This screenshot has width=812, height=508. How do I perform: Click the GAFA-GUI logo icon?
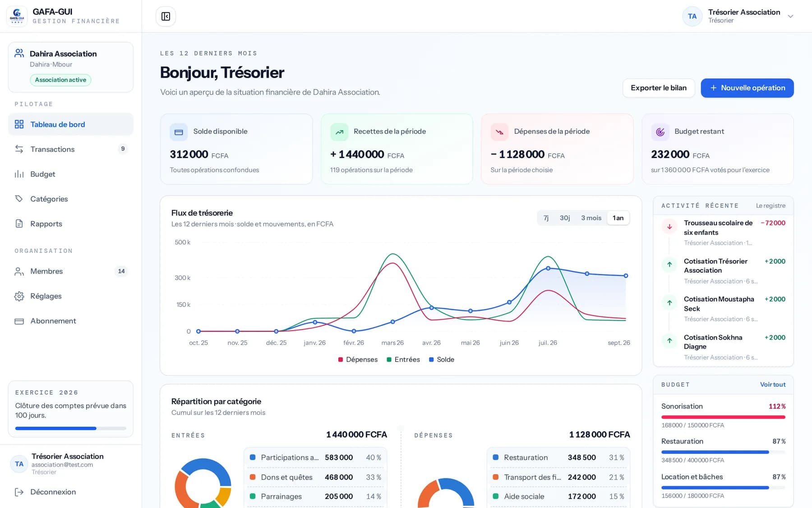click(17, 16)
